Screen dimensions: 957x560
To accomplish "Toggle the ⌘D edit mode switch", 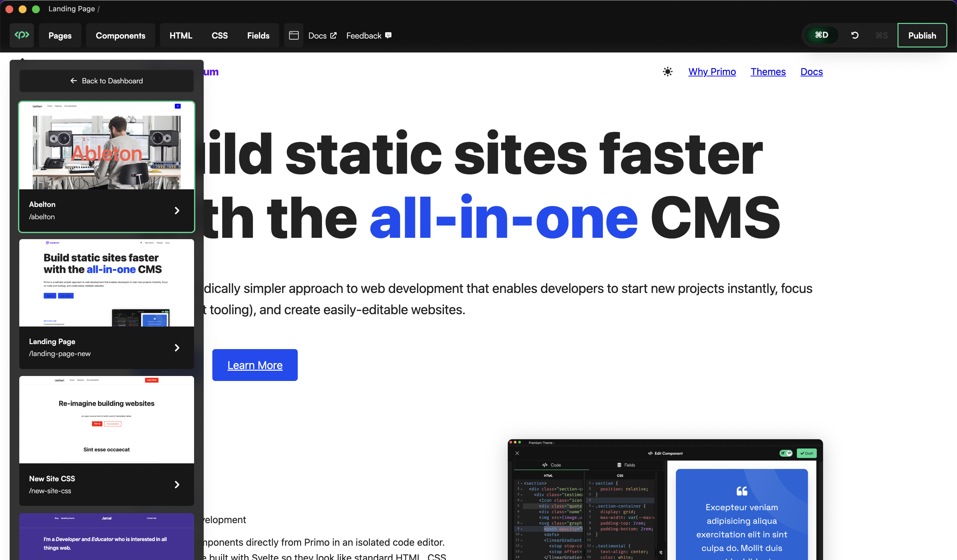I will tap(821, 35).
